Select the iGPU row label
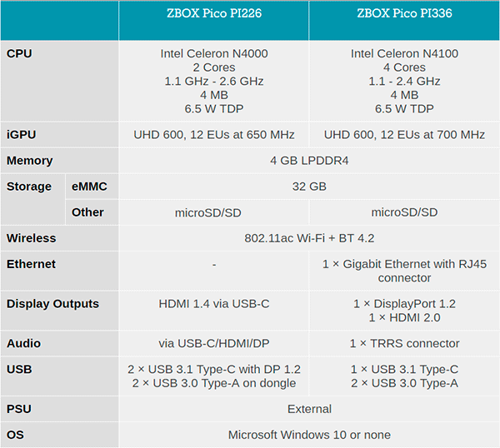This screenshot has height=448, width=500. (22, 134)
